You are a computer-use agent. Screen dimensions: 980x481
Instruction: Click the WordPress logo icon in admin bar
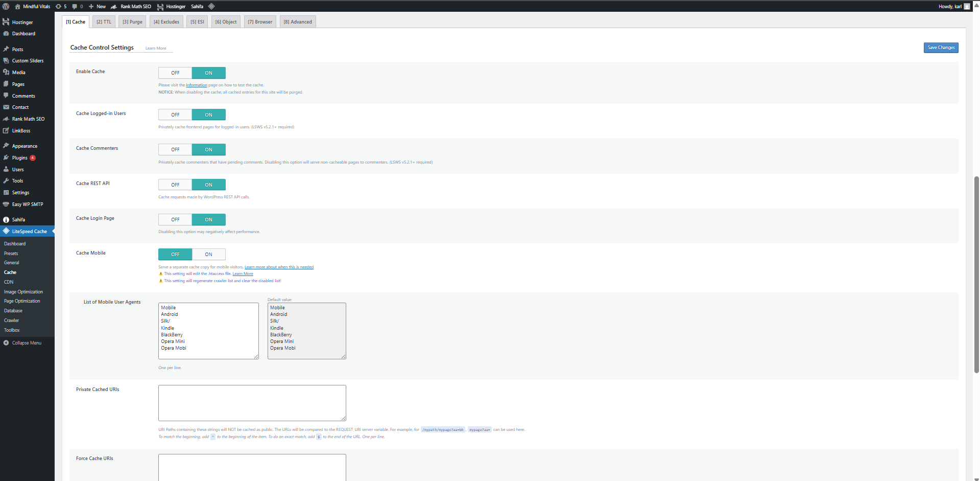(x=6, y=6)
